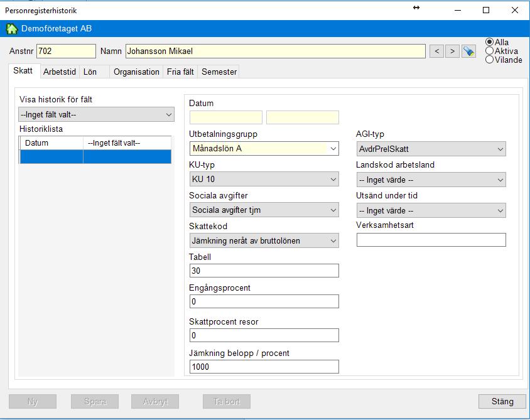Screen dimensions: 530x420
Task: Open the Visa historik för fält dropdown
Action: [96, 114]
